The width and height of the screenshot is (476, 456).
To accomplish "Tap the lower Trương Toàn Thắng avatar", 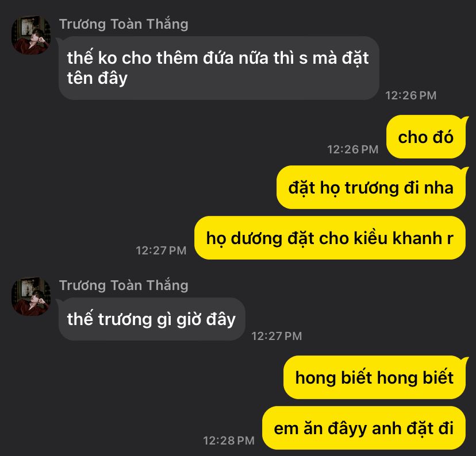I will click(31, 296).
